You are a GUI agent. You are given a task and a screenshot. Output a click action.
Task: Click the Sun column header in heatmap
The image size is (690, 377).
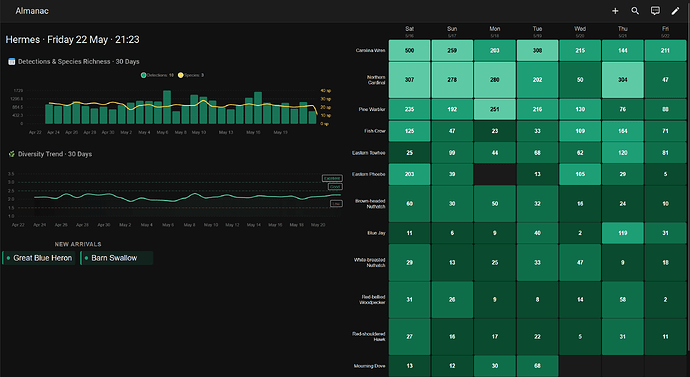point(452,31)
